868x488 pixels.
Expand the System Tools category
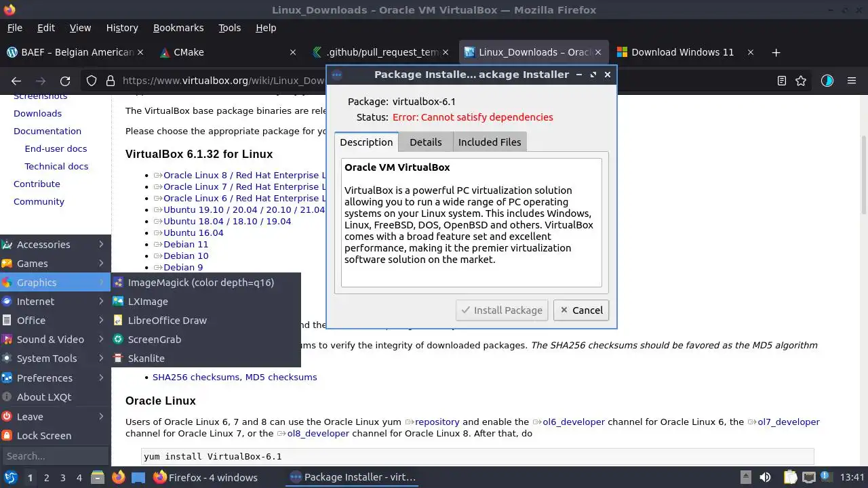[56, 359]
